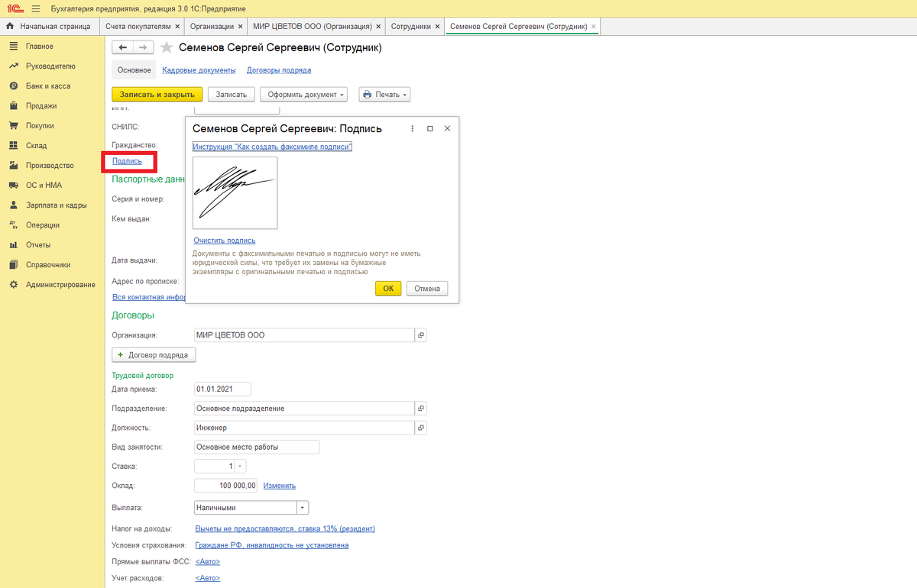
Task: Open the Подразделение open-form icon
Action: [x=420, y=409]
